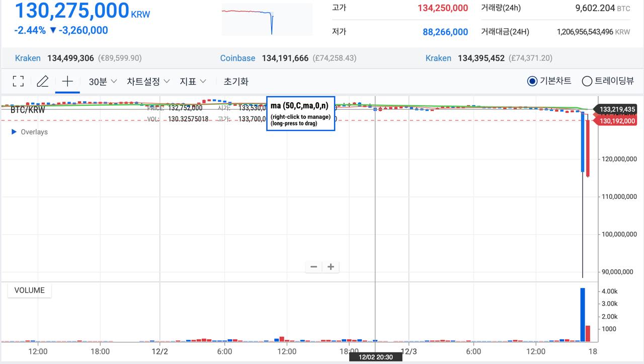The width and height of the screenshot is (644, 364).
Task: Click the -2.44% change value
Action: pos(30,30)
